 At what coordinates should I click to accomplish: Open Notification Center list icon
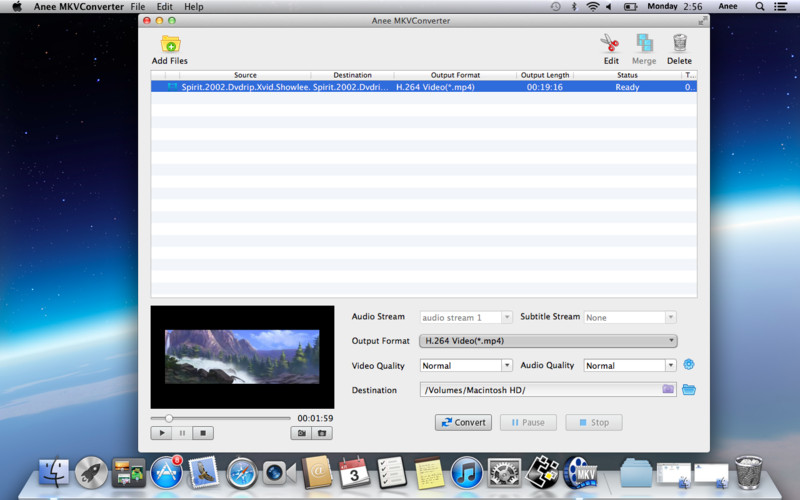click(780, 7)
